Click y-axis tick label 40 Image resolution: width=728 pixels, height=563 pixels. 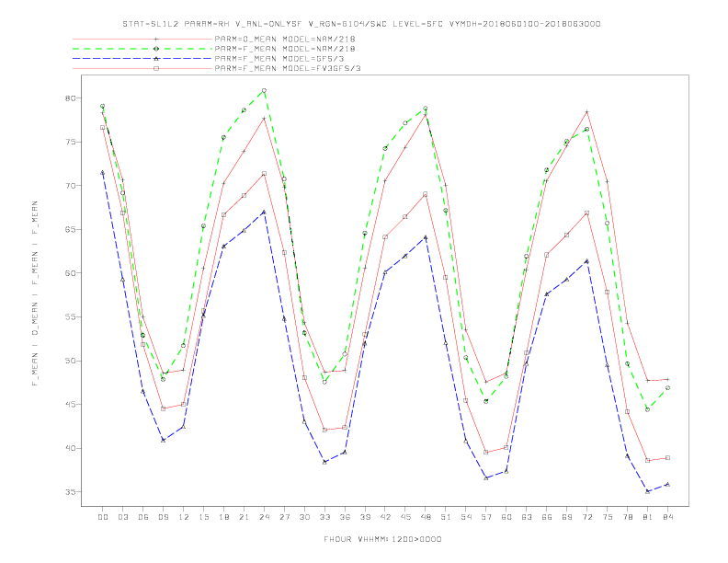(x=70, y=448)
